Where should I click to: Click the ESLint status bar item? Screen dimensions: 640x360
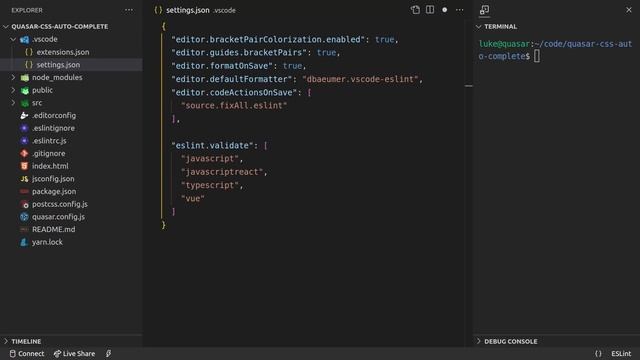621,353
